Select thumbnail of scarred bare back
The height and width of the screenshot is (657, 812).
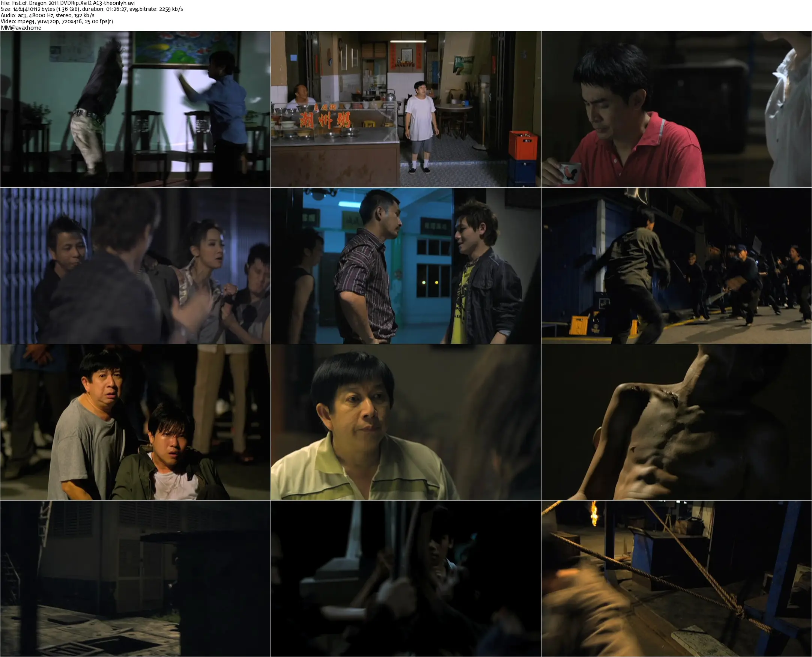(x=677, y=422)
